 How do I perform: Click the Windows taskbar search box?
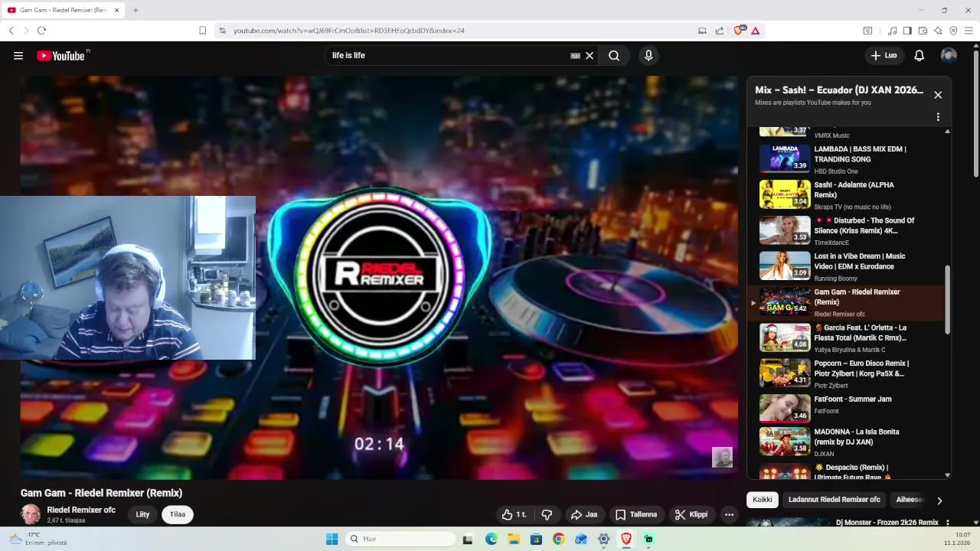399,539
